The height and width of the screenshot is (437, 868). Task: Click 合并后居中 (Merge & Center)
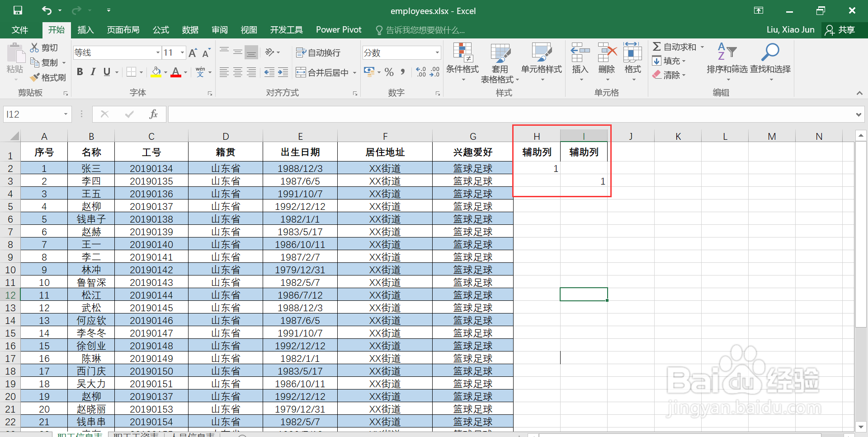[323, 72]
